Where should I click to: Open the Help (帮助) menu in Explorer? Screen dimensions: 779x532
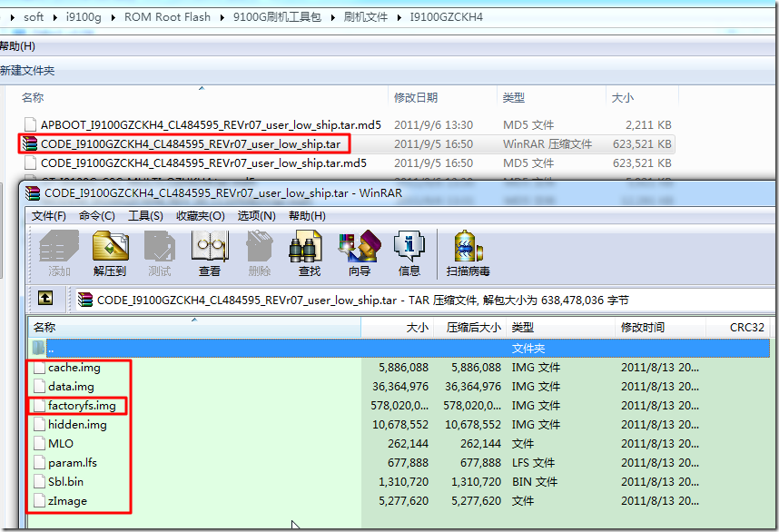pos(17,46)
